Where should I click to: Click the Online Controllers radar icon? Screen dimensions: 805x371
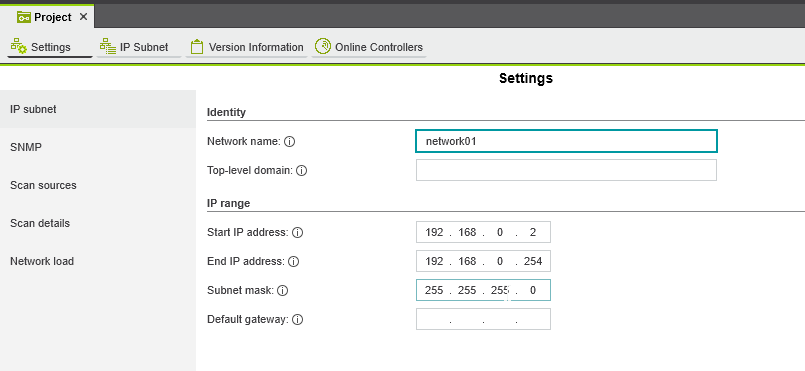[323, 46]
